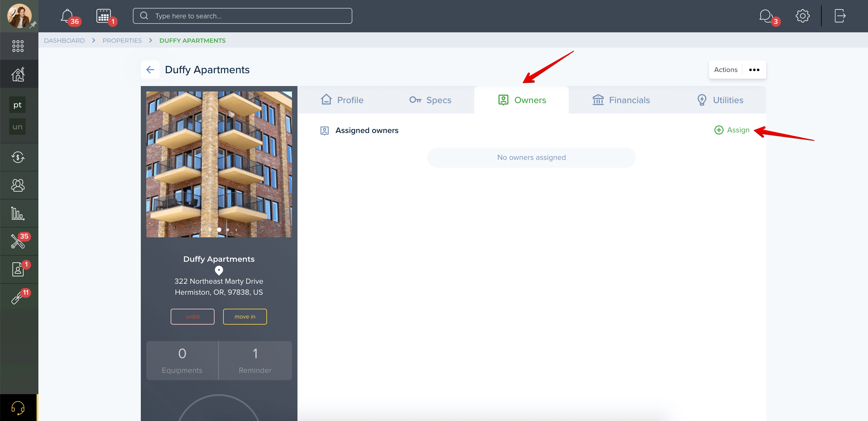Open the settings gear
Viewport: 868px width, 421px height.
803,16
